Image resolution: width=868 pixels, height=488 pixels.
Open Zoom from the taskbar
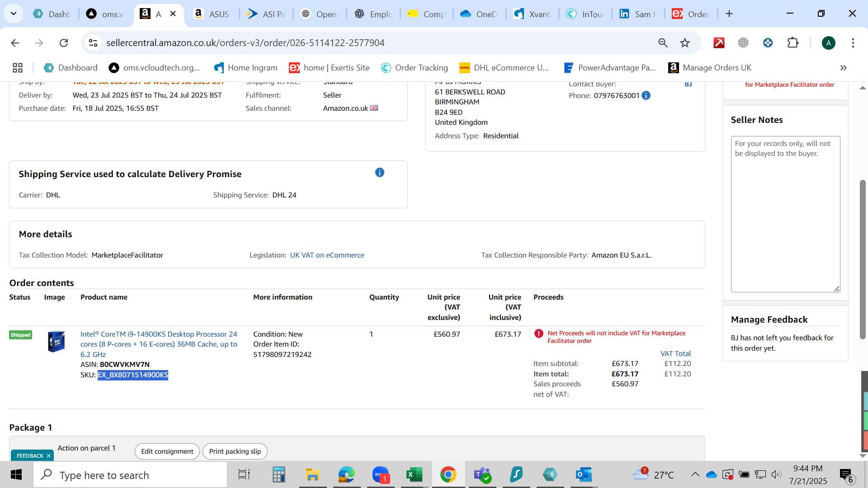(x=381, y=475)
